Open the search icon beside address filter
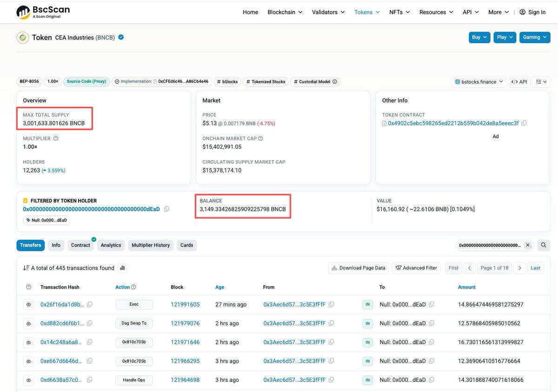Image resolution: width=558 pixels, height=392 pixels. [x=543, y=245]
